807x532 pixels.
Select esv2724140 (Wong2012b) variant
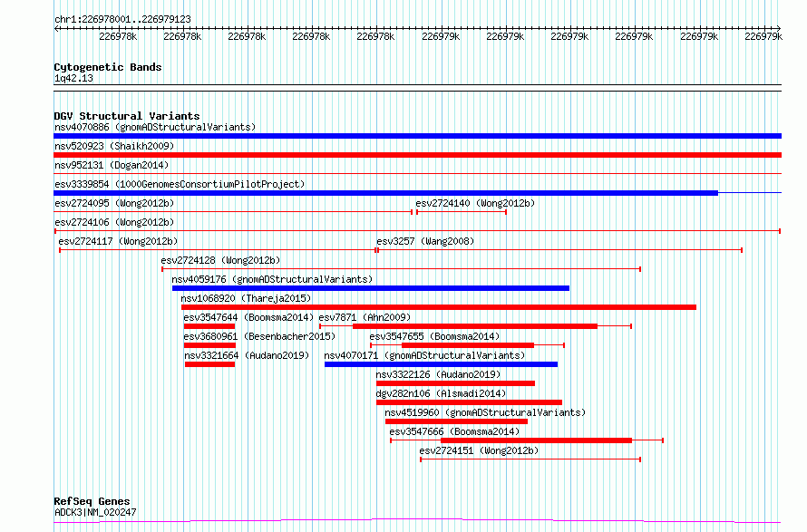(475, 203)
